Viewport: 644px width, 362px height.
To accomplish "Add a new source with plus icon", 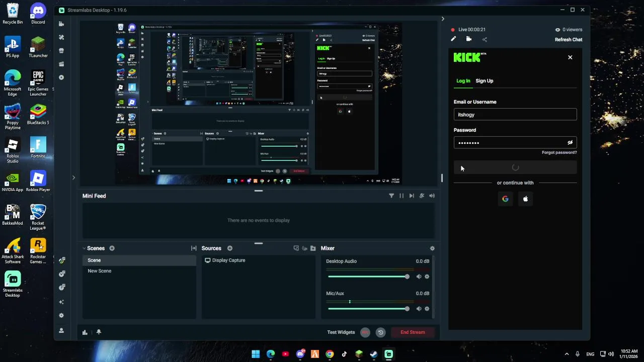I will [229, 248].
